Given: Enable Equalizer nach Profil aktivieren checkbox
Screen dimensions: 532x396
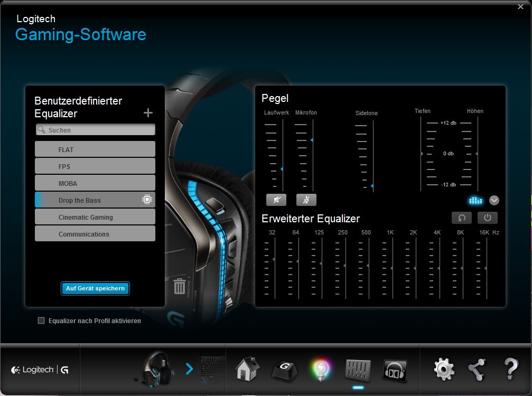Looking at the screenshot, I should click(41, 320).
